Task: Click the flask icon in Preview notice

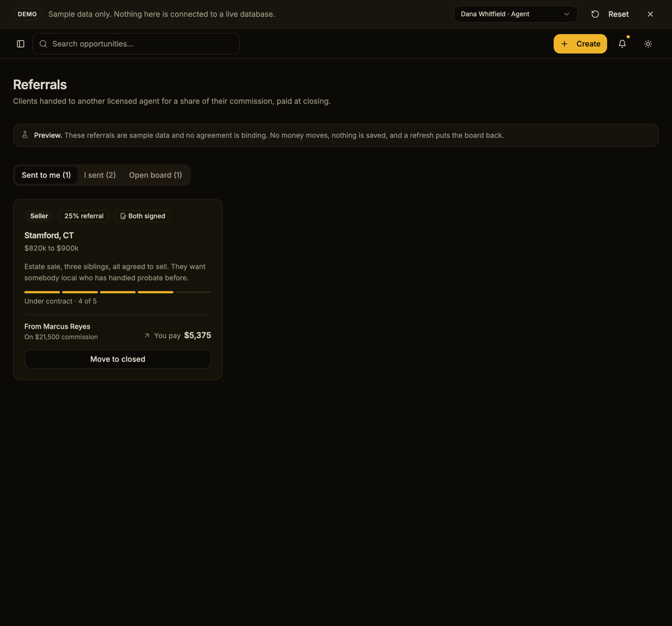Action: click(x=25, y=135)
